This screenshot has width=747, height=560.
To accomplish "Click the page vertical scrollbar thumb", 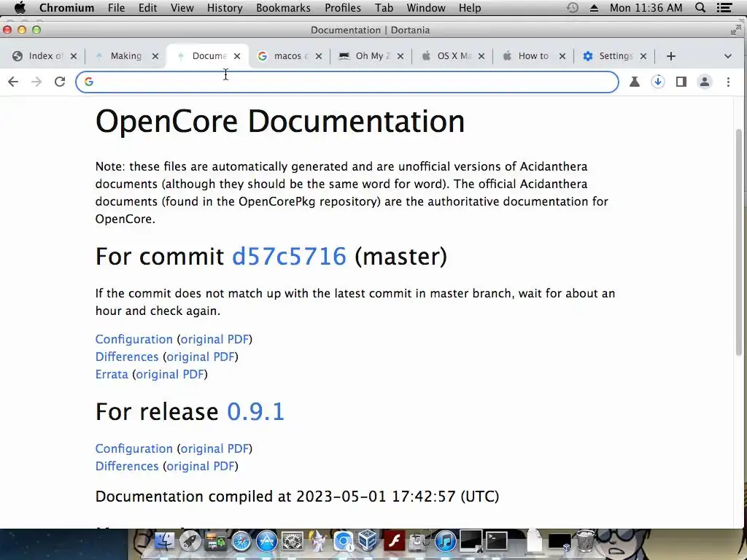I will pyautogui.click(x=739, y=242).
